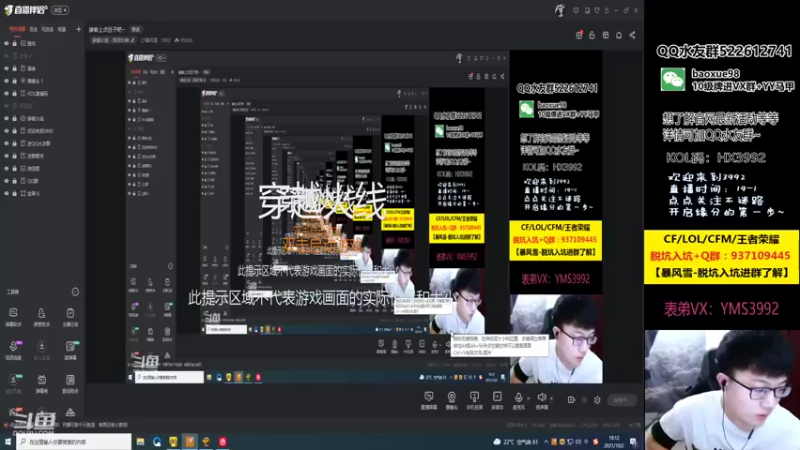Open the toolbox tool right of 弹幕秀
Viewport: 800px width, 450px height.
[70, 383]
